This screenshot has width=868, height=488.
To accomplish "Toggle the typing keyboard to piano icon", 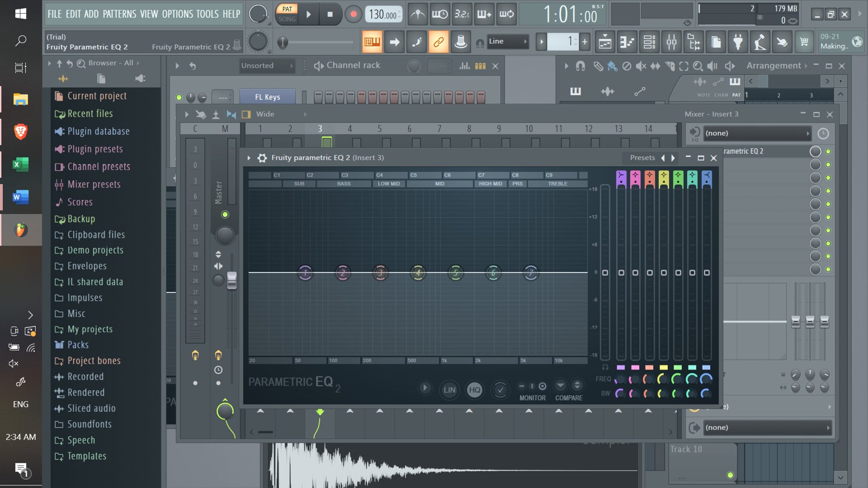I will coord(372,42).
